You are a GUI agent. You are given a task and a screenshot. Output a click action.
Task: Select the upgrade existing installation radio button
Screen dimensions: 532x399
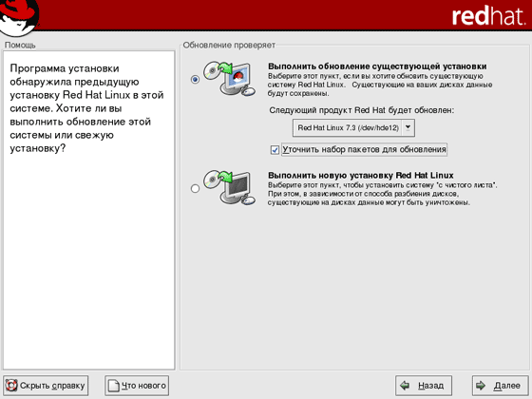click(195, 80)
